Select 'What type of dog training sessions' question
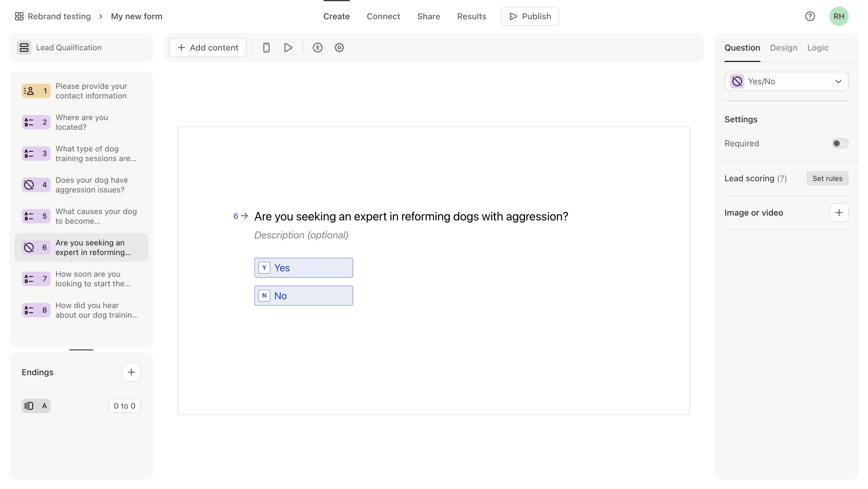 pyautogui.click(x=81, y=154)
